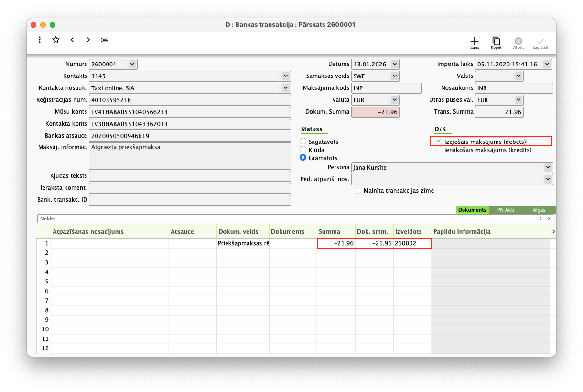Go to next record arrow

(88, 40)
